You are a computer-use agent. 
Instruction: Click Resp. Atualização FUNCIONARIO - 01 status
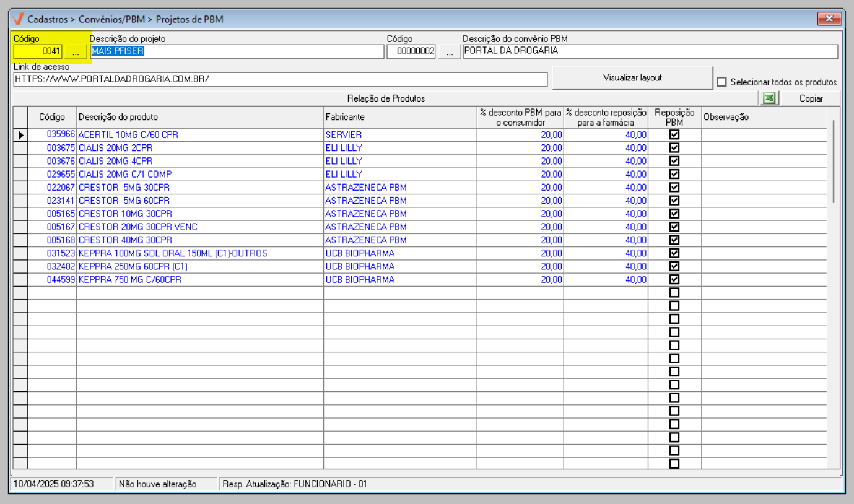coord(295,484)
